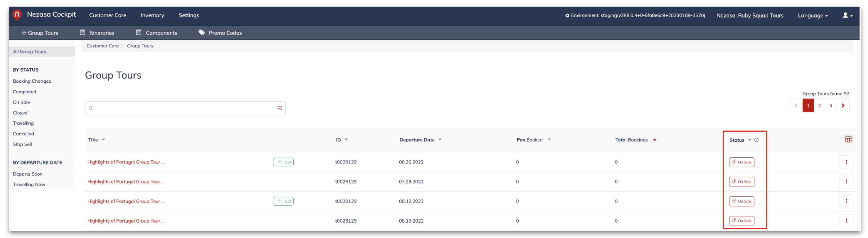Switch to Group Tours tab
The image size is (868, 238).
(40, 33)
